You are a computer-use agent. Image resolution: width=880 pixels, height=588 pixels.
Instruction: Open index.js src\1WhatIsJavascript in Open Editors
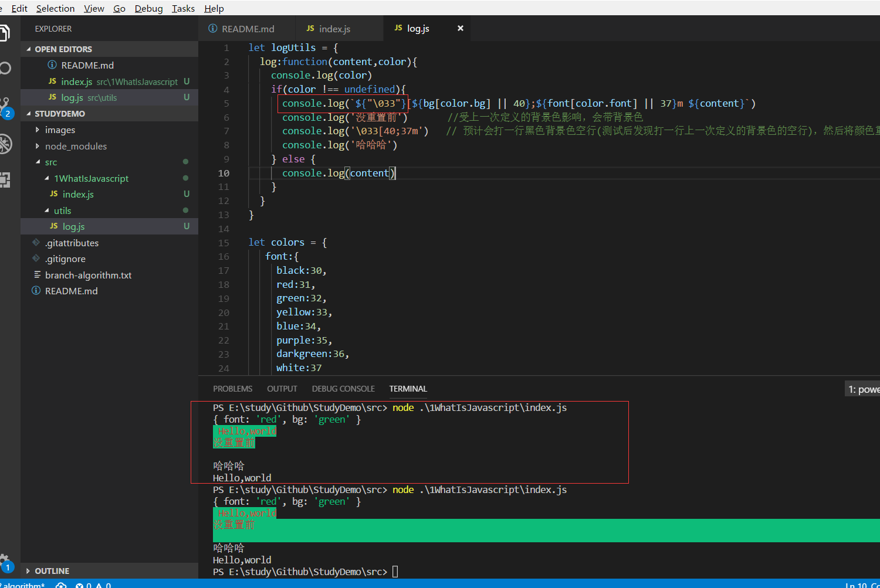pos(110,81)
